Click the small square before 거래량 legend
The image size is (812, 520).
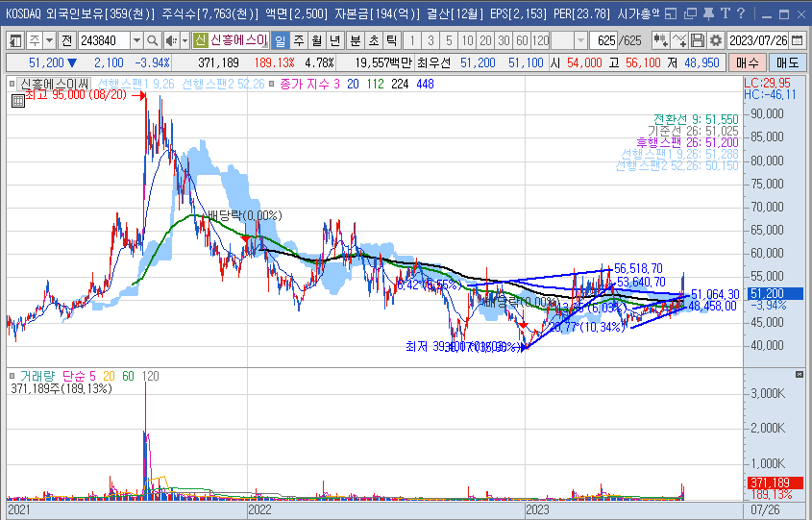click(12, 376)
